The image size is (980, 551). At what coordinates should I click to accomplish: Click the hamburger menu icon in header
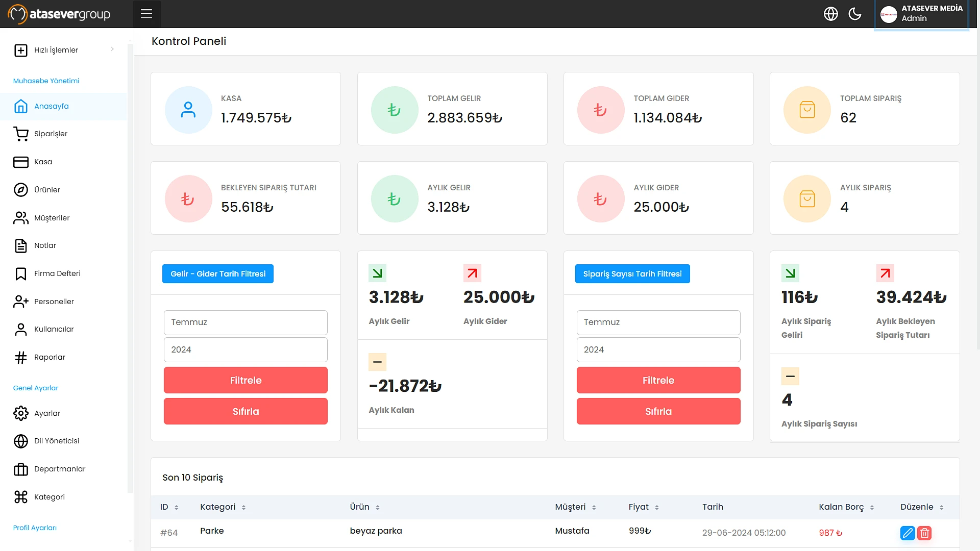pos(146,14)
